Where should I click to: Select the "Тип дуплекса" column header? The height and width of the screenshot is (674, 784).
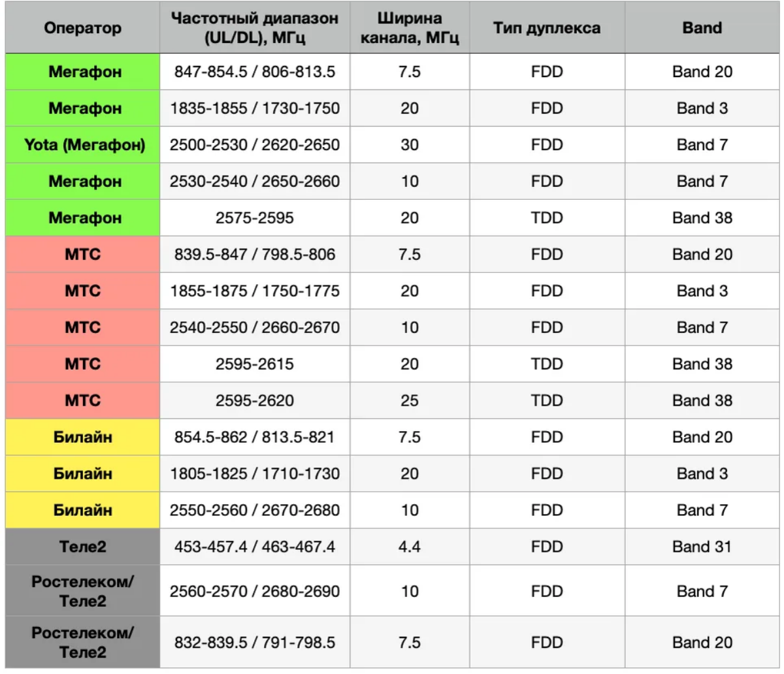(x=547, y=28)
